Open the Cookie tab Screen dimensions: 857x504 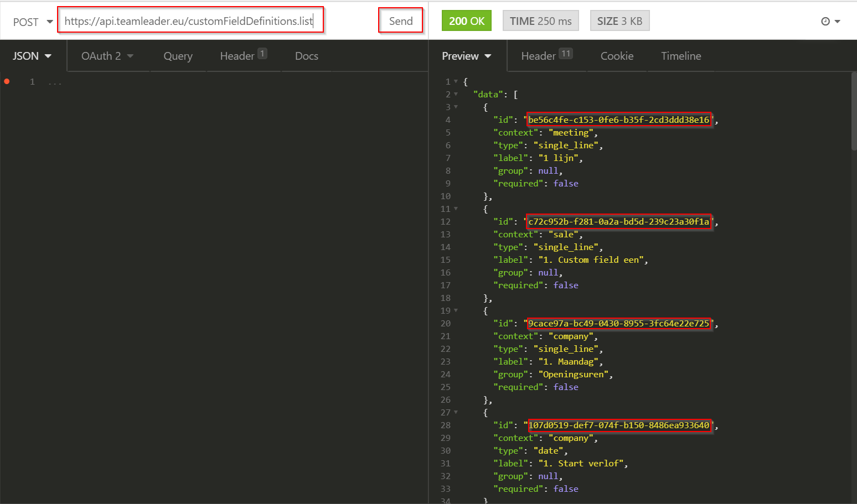[617, 56]
